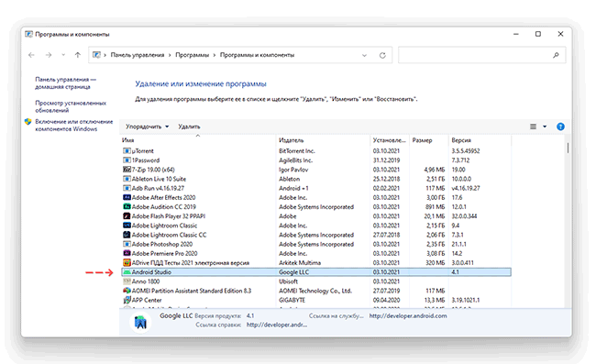
Task: Click http://developer.android.com support link text
Action: click(x=408, y=315)
